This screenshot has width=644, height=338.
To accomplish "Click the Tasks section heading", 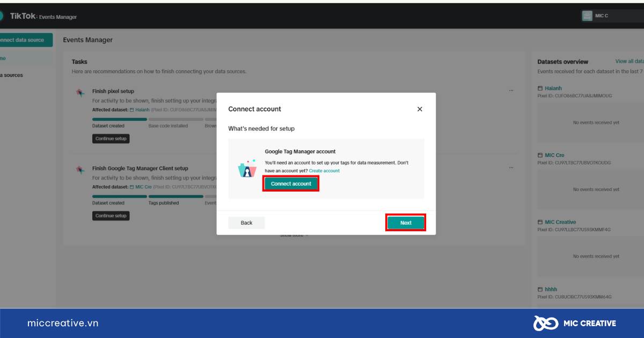I will pos(79,62).
